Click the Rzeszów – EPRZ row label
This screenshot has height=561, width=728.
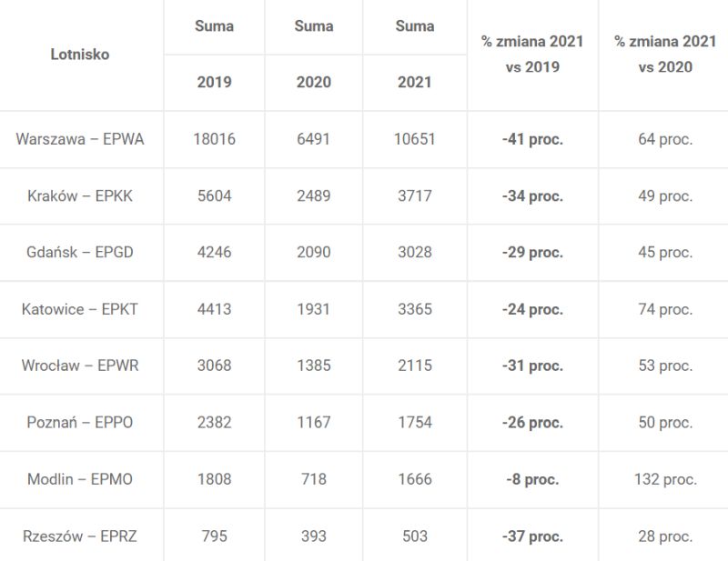pos(80,536)
